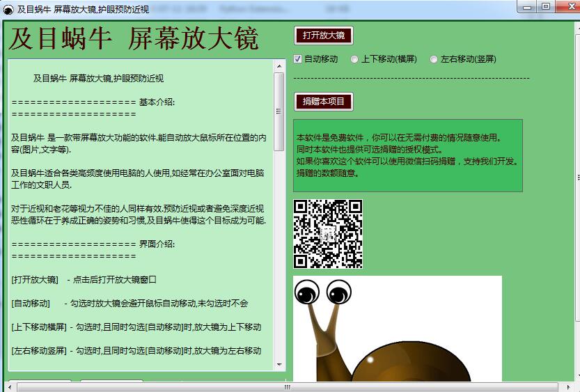The image size is (580, 392).
Task: Click the line starting with [左右移动竖屏]
Action: 136,351
